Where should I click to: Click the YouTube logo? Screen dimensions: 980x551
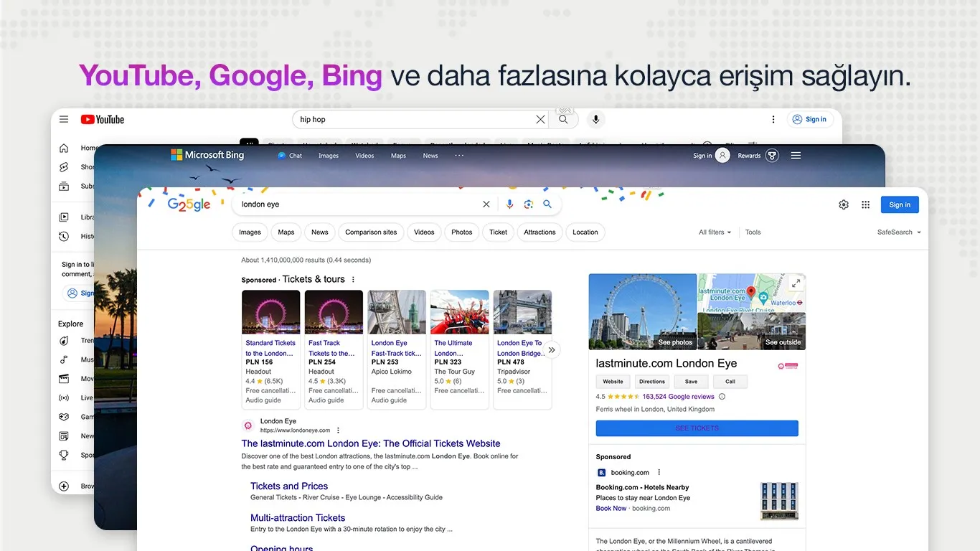pyautogui.click(x=103, y=120)
